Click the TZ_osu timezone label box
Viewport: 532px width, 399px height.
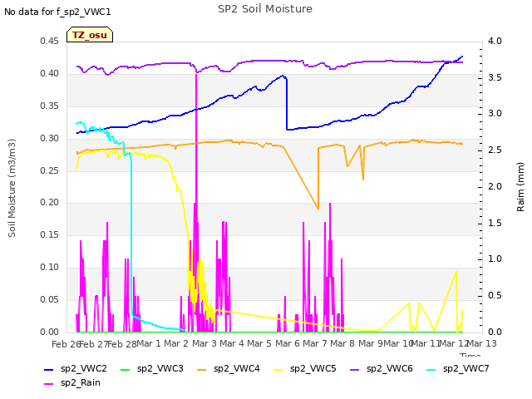(90, 35)
